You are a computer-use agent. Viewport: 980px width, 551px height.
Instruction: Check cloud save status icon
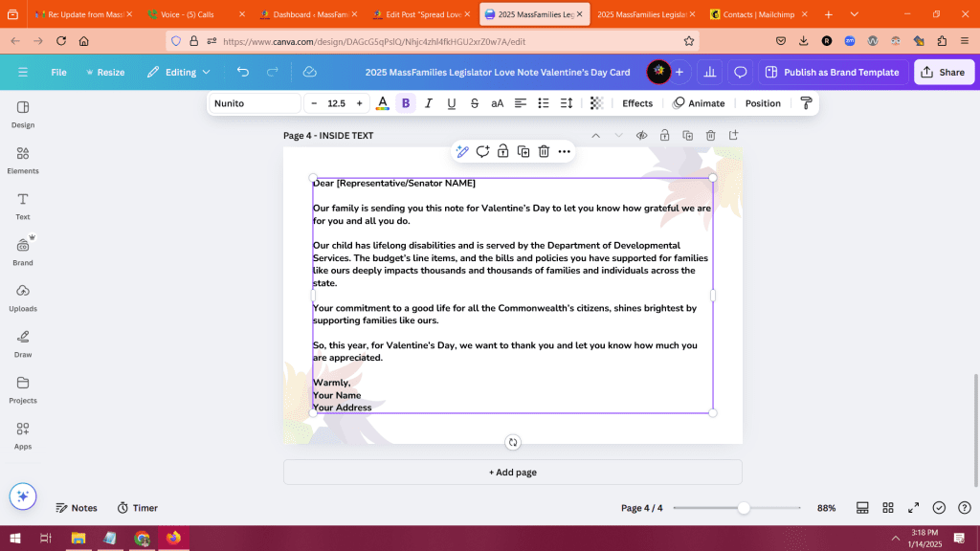click(309, 73)
